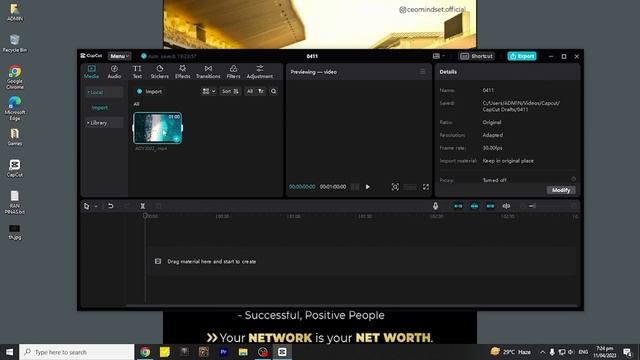Open the grid view options dropdown
Viewport: 640px width, 360px height.
(209, 91)
